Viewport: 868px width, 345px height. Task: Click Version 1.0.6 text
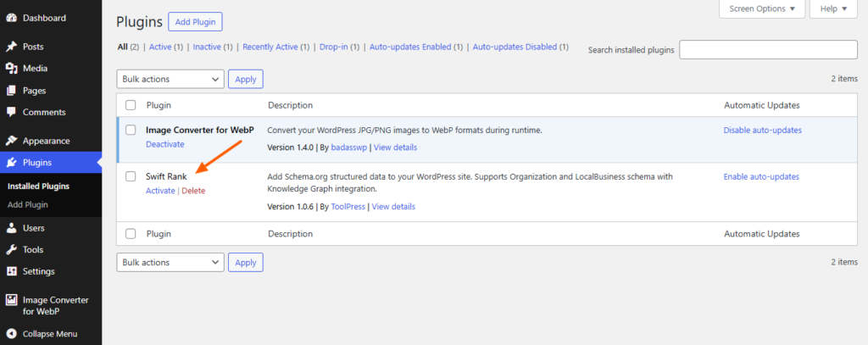coord(291,207)
